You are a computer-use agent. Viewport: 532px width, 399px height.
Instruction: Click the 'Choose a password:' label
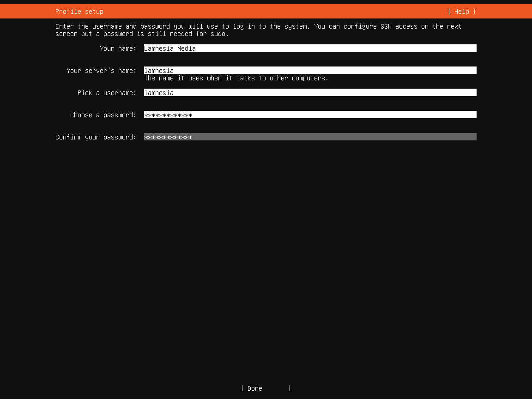pos(103,115)
